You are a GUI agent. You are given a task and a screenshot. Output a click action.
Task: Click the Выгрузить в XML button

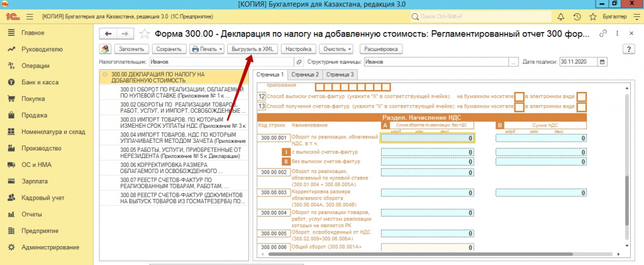[253, 48]
